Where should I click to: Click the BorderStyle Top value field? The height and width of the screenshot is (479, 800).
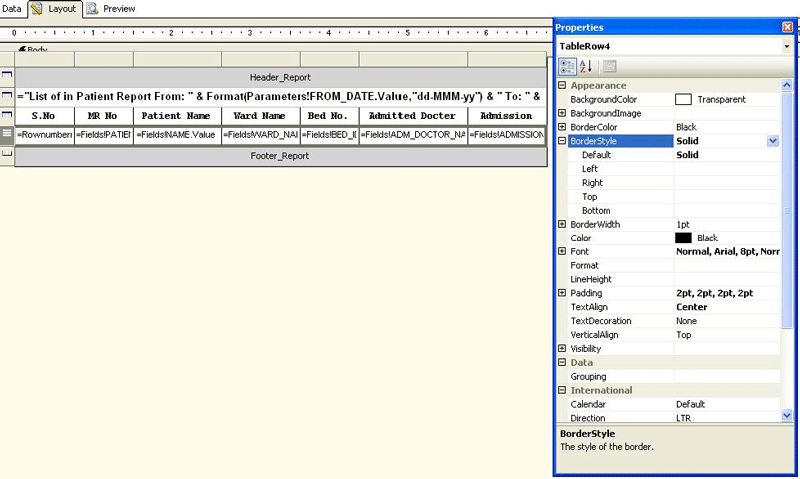click(x=727, y=196)
